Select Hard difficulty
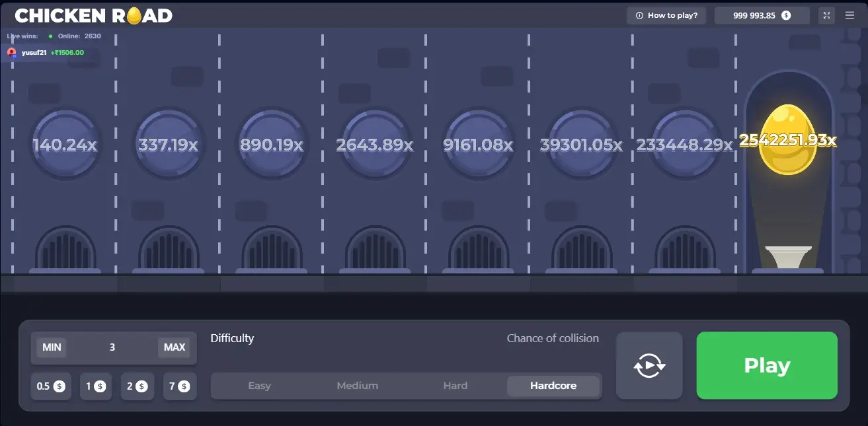 [455, 386]
